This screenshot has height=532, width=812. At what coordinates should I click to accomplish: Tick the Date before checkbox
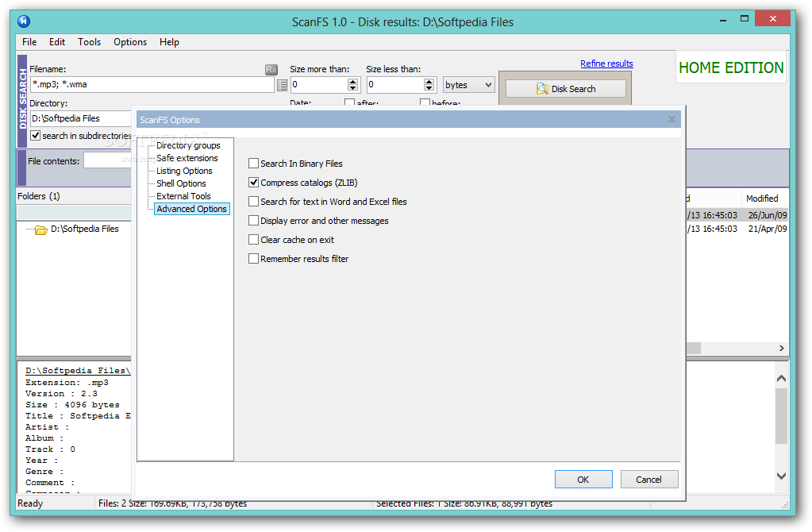425,102
